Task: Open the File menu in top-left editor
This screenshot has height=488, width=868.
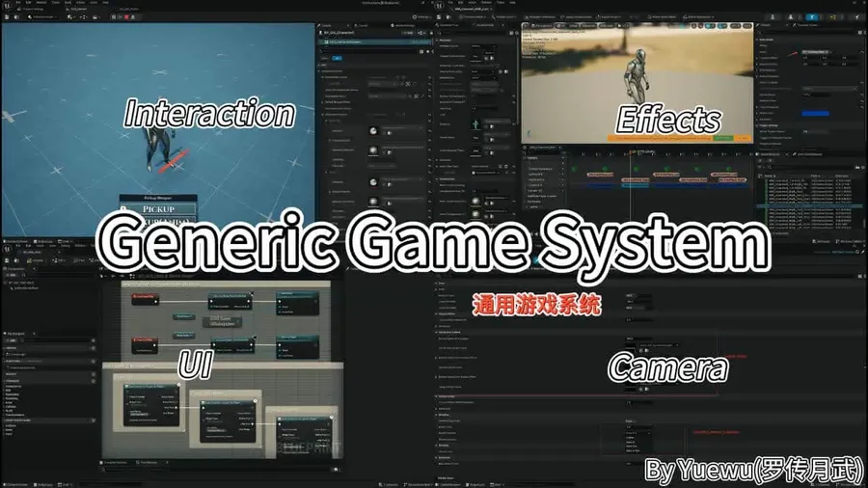Action: pos(18,3)
